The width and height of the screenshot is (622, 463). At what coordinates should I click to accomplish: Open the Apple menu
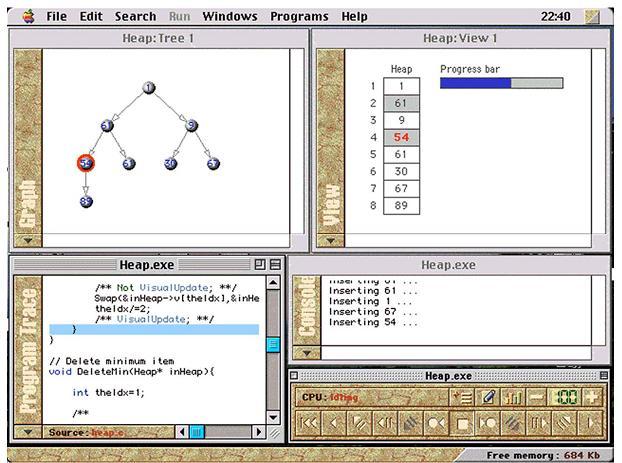(x=29, y=16)
